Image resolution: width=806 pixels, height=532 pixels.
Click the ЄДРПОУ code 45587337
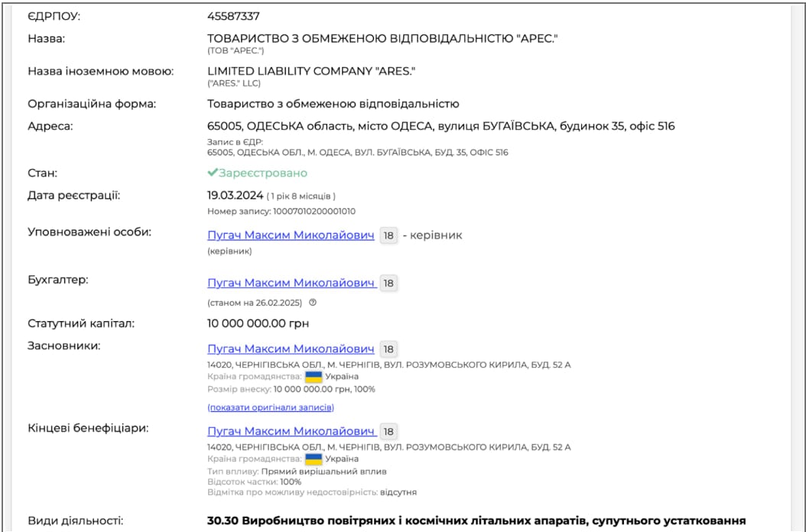pos(238,15)
